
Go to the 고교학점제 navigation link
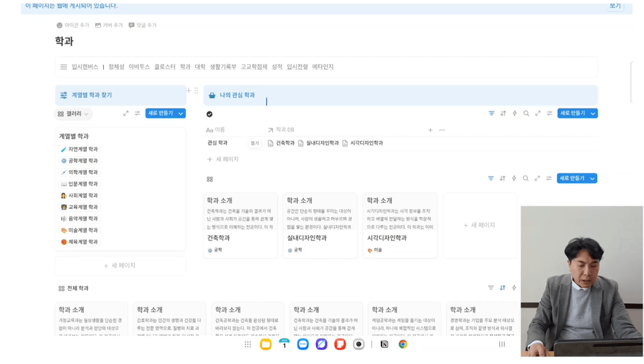254,66
